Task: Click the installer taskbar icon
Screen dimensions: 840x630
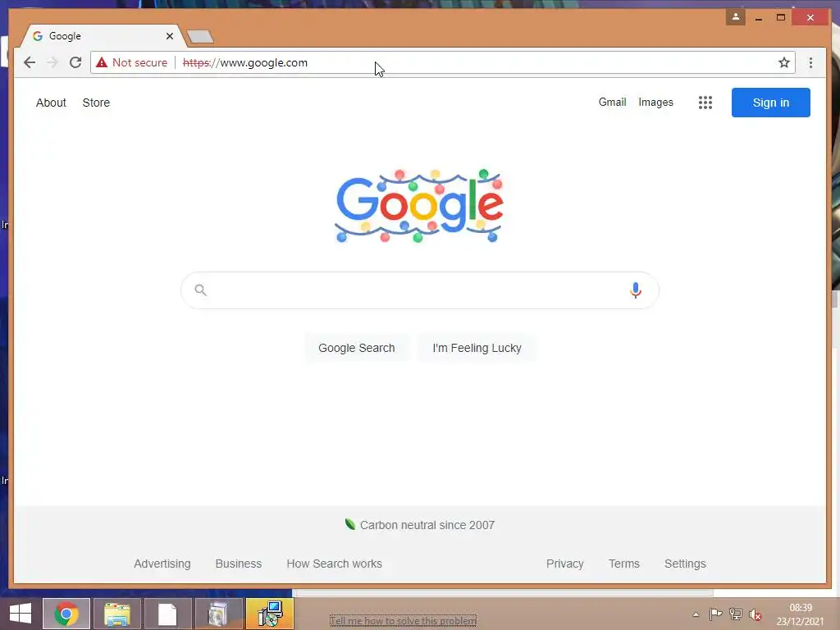Action: coord(270,614)
